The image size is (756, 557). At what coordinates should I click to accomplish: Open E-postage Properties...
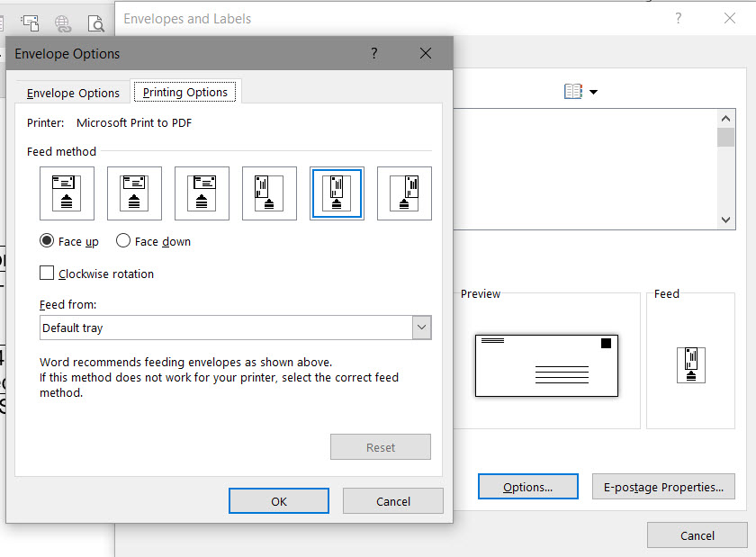click(x=663, y=487)
